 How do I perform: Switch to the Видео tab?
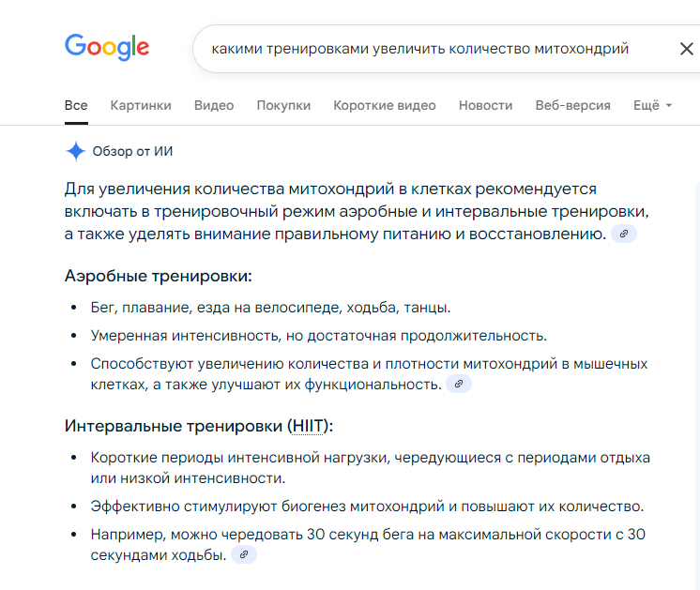pyautogui.click(x=214, y=105)
